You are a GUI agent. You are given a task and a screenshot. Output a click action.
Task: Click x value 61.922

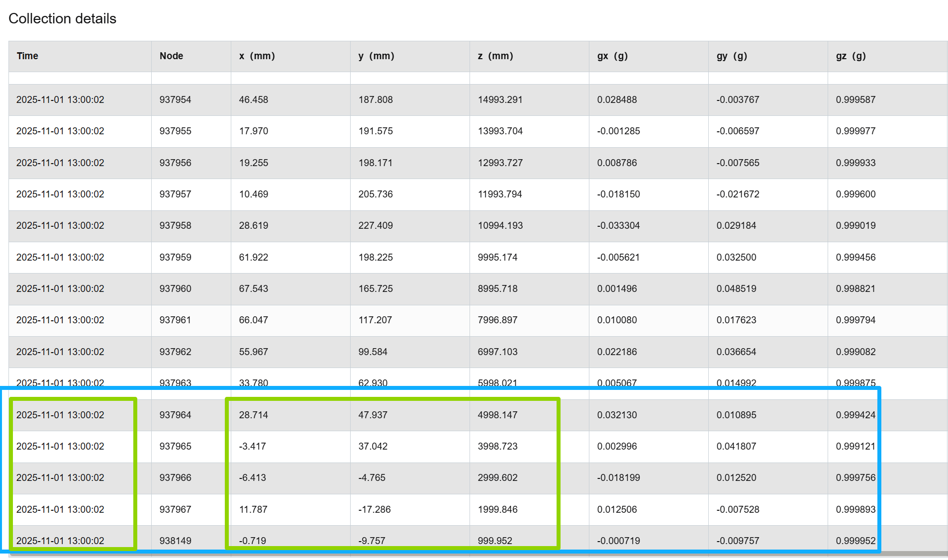click(253, 258)
